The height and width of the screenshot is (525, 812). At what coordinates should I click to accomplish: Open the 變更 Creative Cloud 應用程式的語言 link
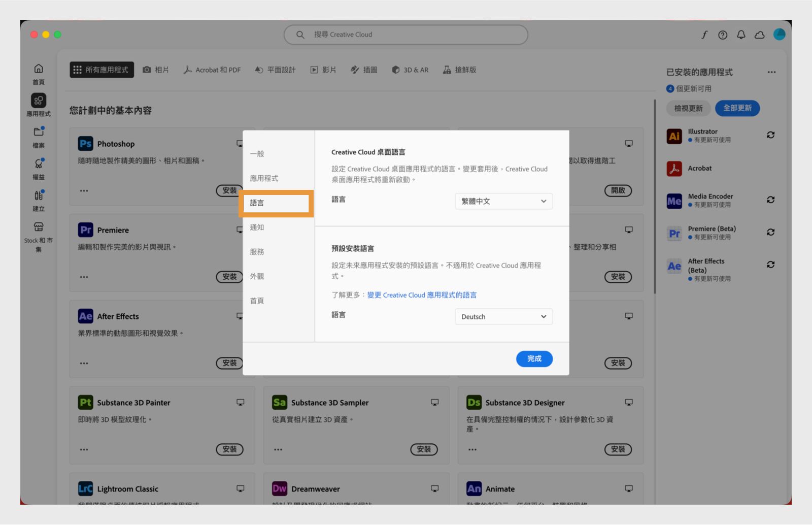pos(422,295)
